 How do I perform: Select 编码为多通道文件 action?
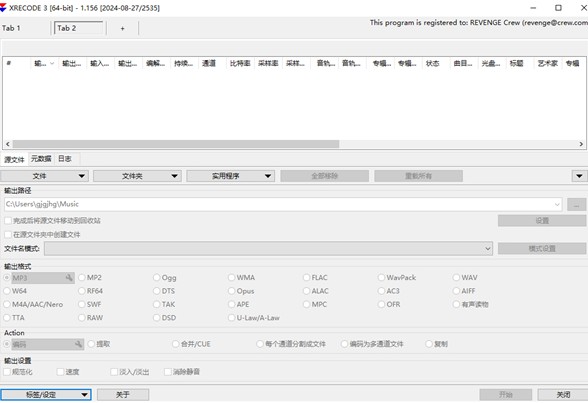pyautogui.click(x=372, y=344)
